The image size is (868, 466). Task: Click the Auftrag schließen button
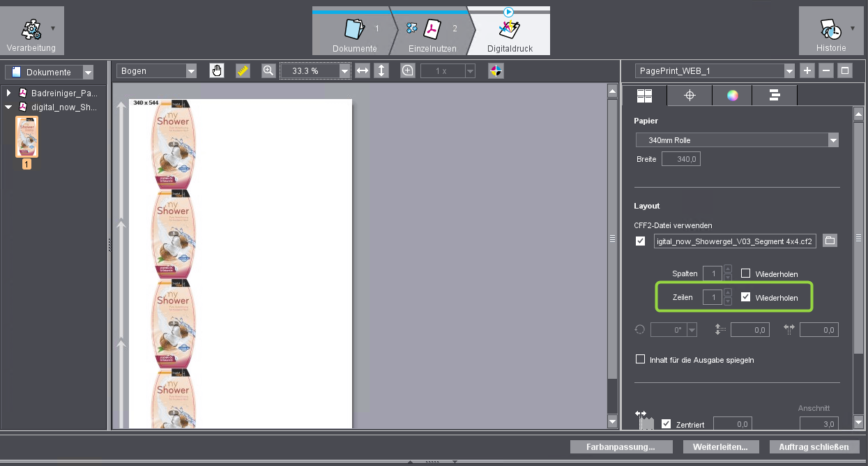813,446
